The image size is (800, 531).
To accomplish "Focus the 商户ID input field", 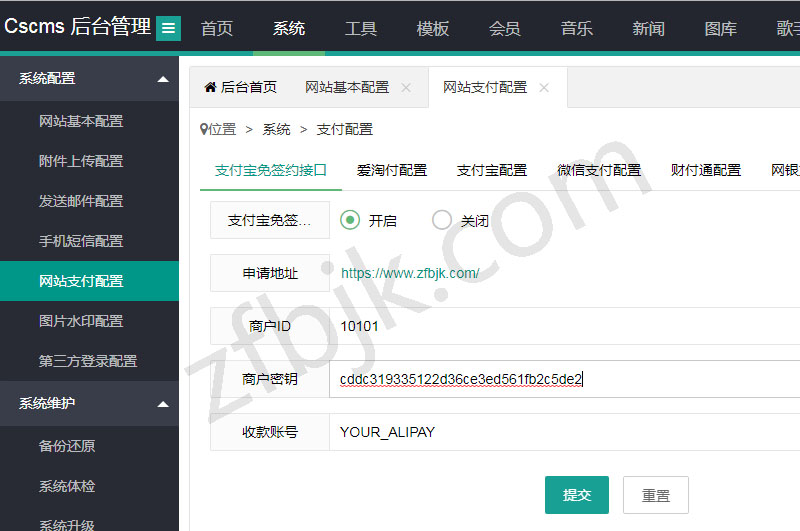I will (x=565, y=326).
